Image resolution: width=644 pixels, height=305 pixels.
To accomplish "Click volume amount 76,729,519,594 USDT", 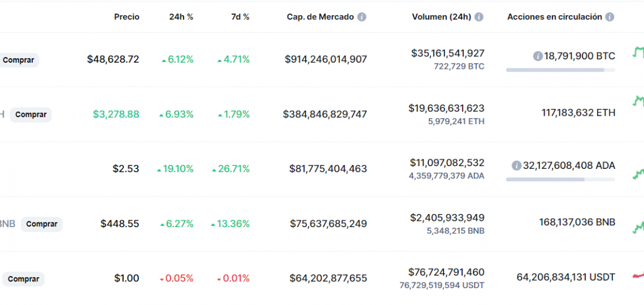I will coord(442,285).
